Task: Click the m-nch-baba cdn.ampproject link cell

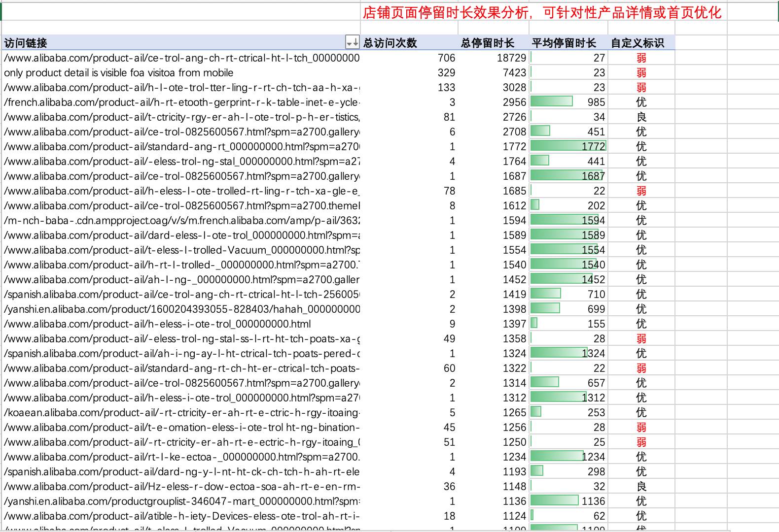Action: [x=181, y=220]
